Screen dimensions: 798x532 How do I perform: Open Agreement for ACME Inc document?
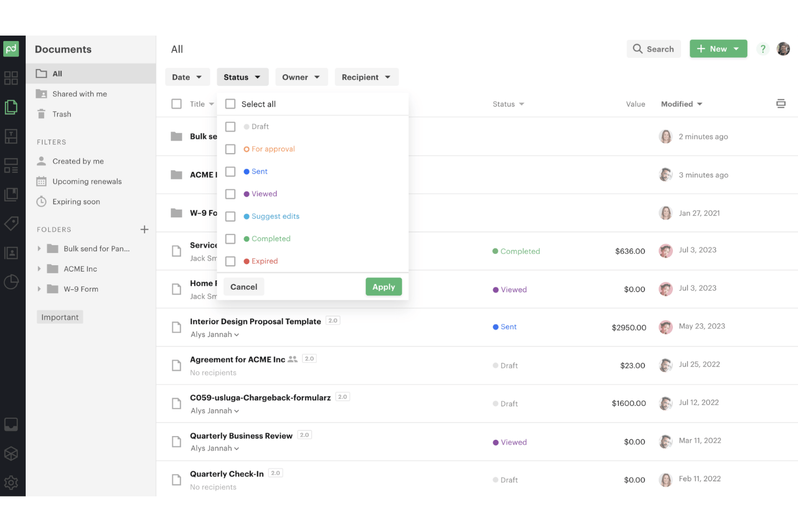[237, 360]
